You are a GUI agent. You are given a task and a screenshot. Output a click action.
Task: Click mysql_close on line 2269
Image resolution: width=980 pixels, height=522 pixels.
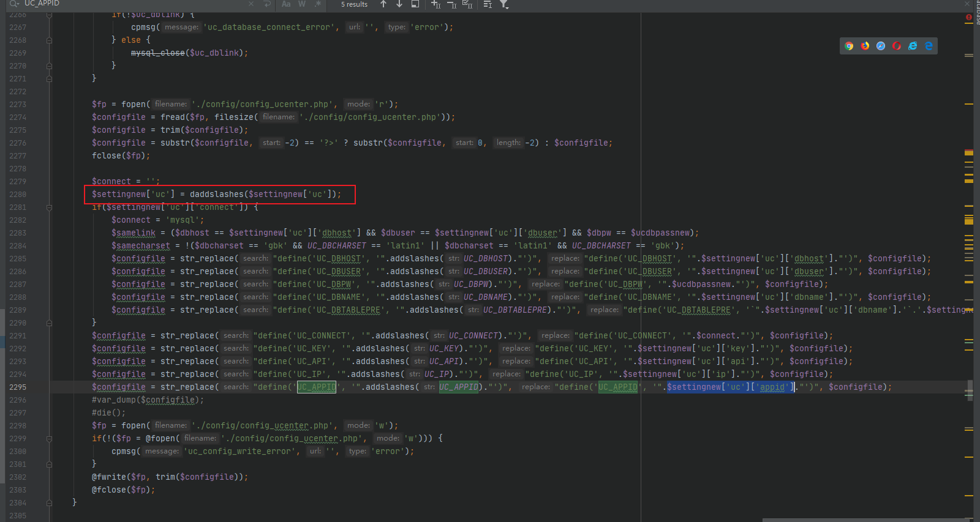pyautogui.click(x=158, y=53)
